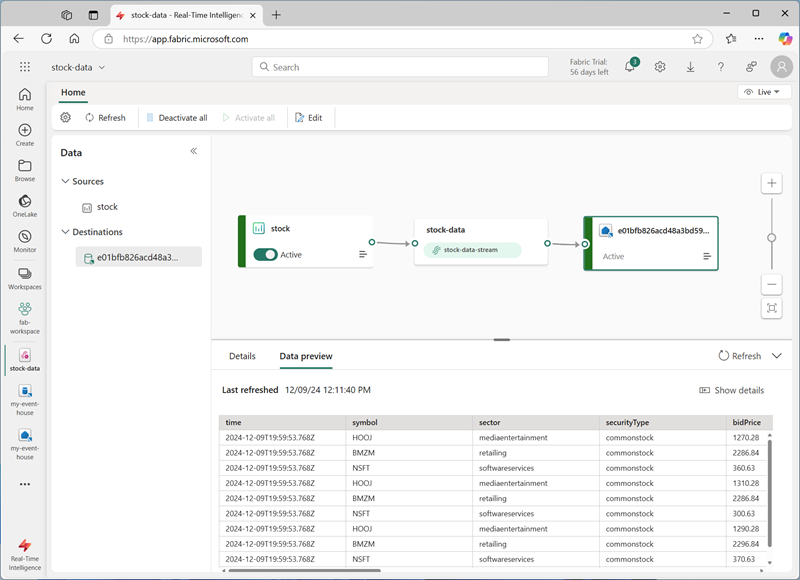Screen dimensions: 800x580
Task: Open Monitor in the left sidebar
Action: (24, 241)
